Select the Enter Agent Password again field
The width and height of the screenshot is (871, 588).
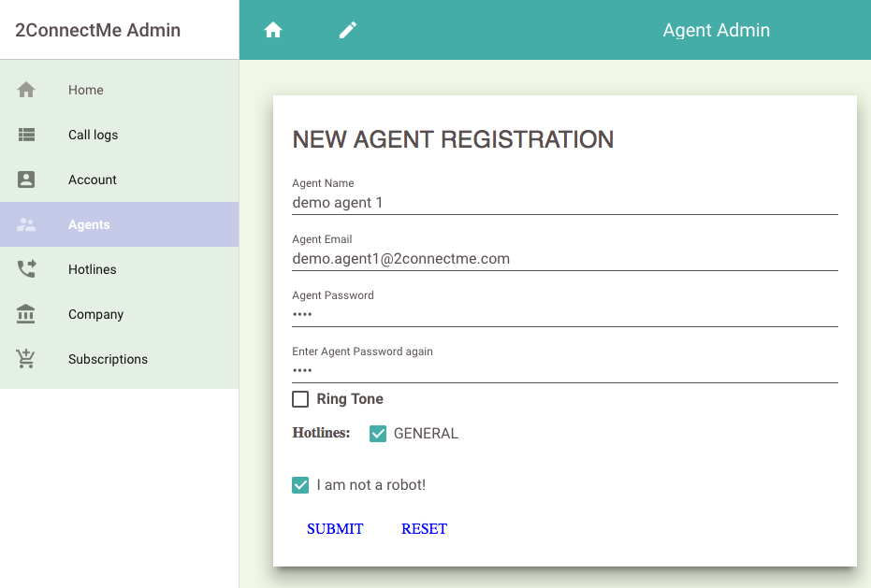tap(564, 371)
